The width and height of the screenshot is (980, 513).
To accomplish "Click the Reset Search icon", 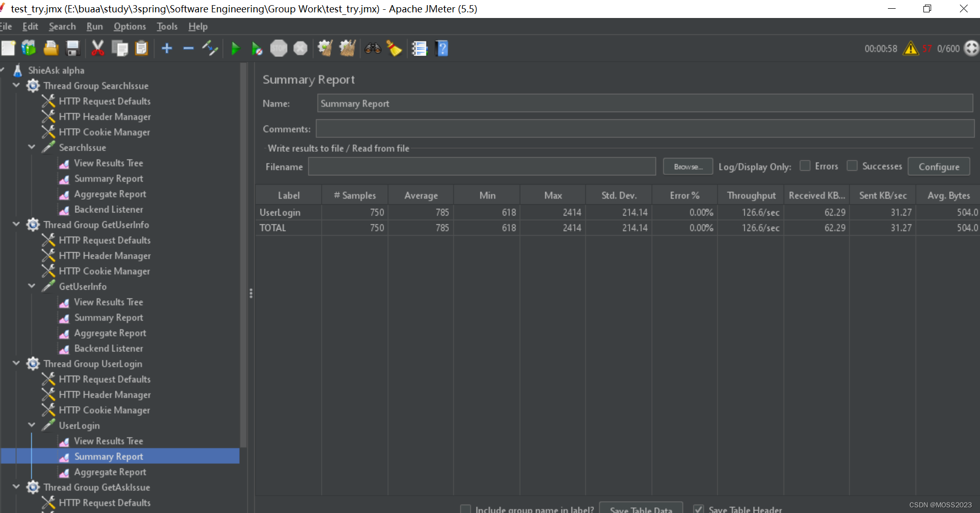I will pos(394,48).
